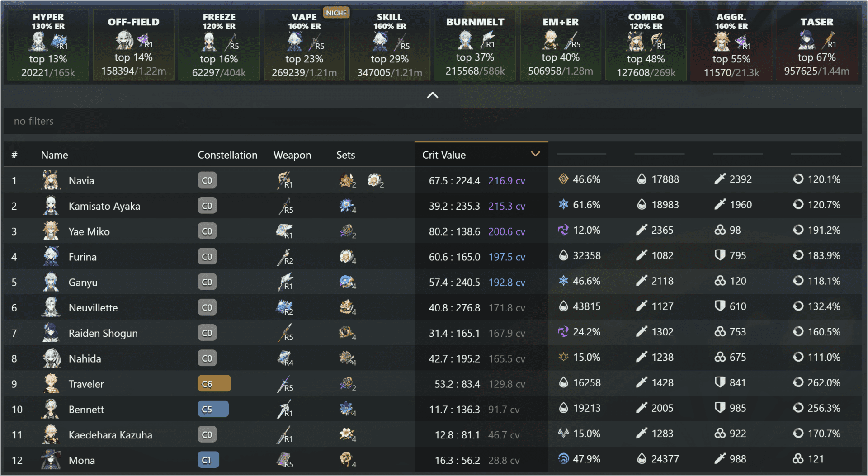Click Raiden Shogun's 24.2% electro bonus
The image size is (868, 476).
pyautogui.click(x=587, y=332)
